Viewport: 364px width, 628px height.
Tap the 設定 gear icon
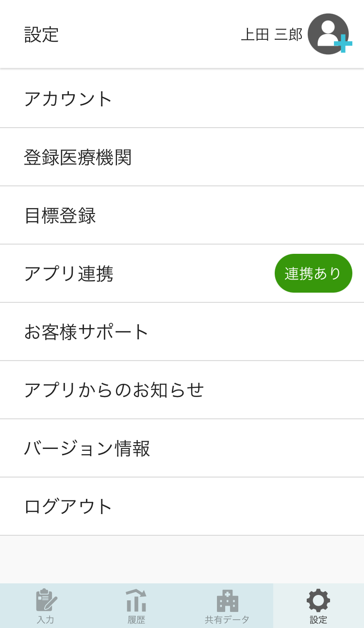318,600
